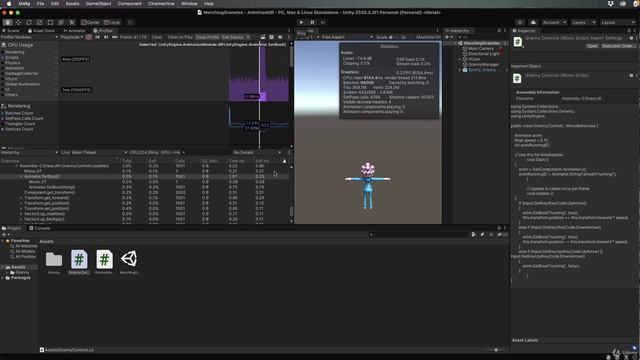Screen dimensions: 640x360
Task: Click the Step frame button
Action: [323, 22]
